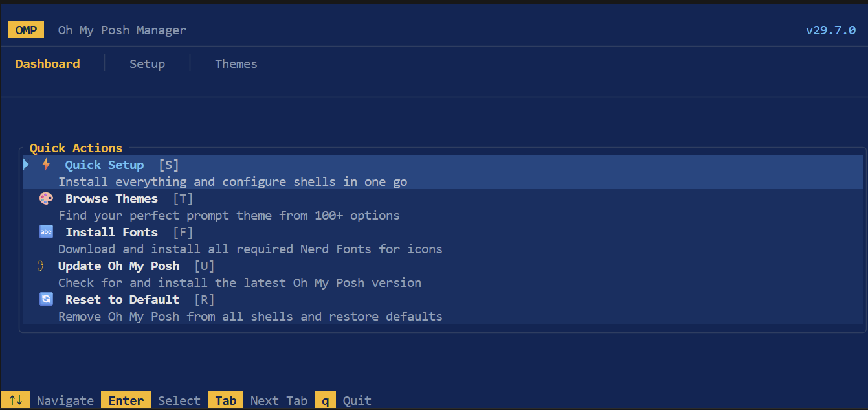This screenshot has width=868, height=410.
Task: Trigger Install Fonts action
Action: tap(111, 232)
